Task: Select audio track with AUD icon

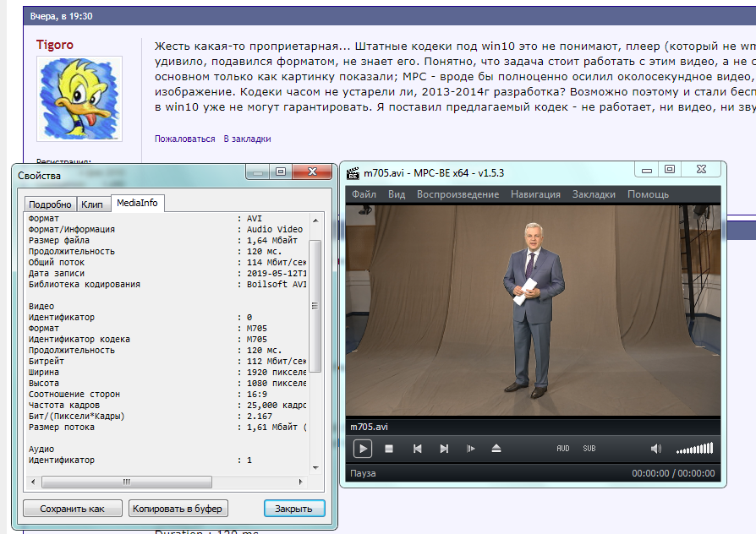Action: coord(563,449)
